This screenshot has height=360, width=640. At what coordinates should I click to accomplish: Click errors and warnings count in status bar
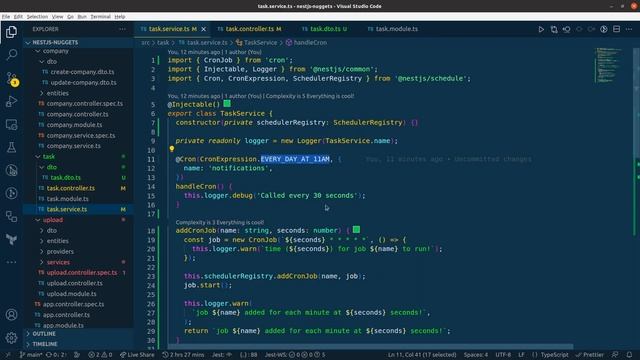click(100, 355)
